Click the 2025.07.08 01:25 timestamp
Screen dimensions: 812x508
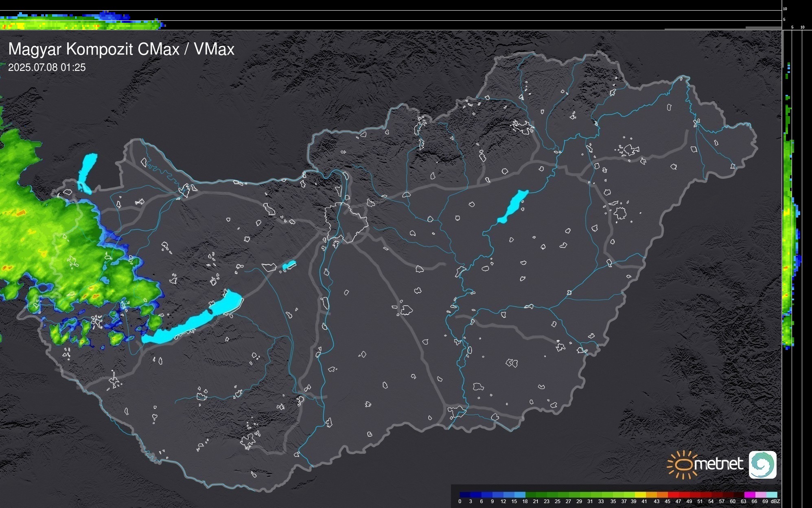point(47,68)
